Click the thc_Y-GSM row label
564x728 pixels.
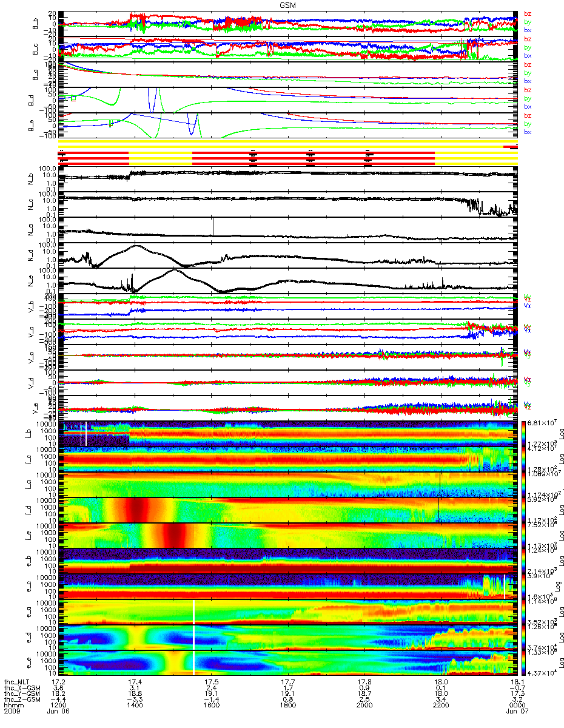click(x=21, y=693)
